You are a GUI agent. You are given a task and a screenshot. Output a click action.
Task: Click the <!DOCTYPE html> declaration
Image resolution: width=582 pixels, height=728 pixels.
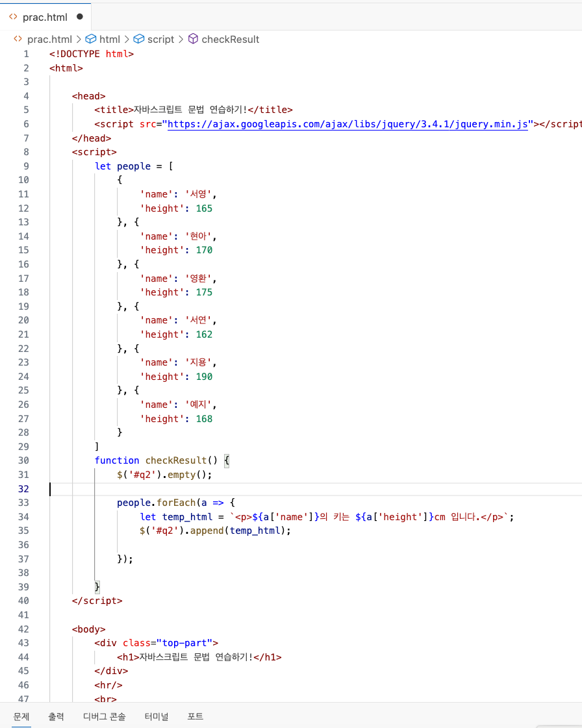(92, 54)
